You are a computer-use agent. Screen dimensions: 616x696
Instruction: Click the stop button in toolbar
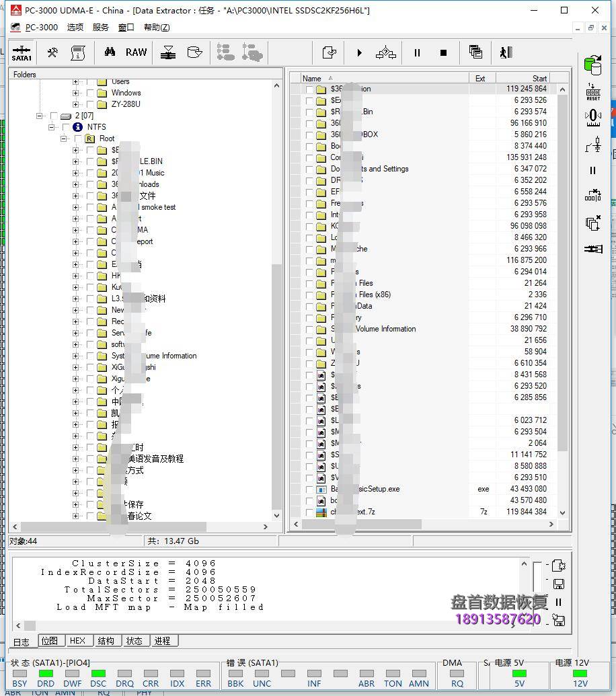click(x=443, y=52)
